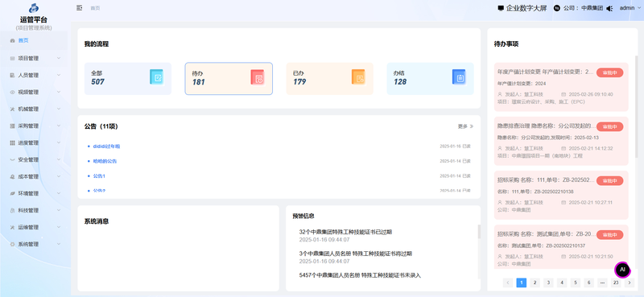
Task: Click the 首页 home icon in sidebar
Action: pos(12,41)
